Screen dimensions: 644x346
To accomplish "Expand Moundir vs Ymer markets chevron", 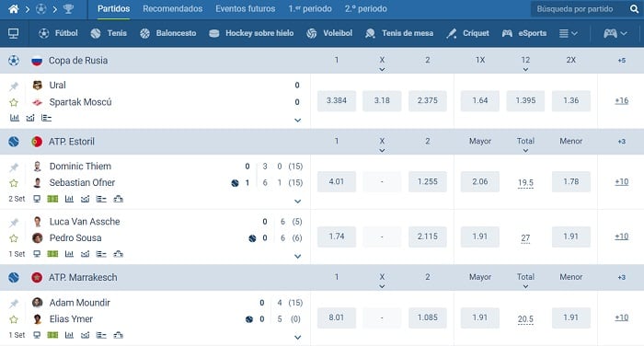I will click(x=298, y=338).
